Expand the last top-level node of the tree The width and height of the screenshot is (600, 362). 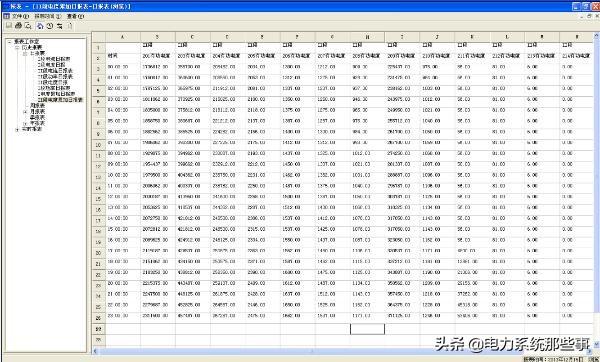17,129
